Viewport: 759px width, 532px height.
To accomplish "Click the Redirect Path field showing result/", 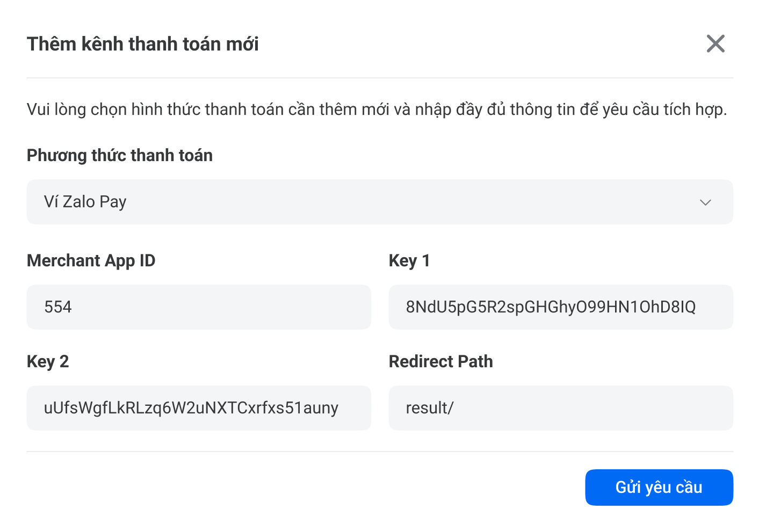I will pyautogui.click(x=561, y=407).
